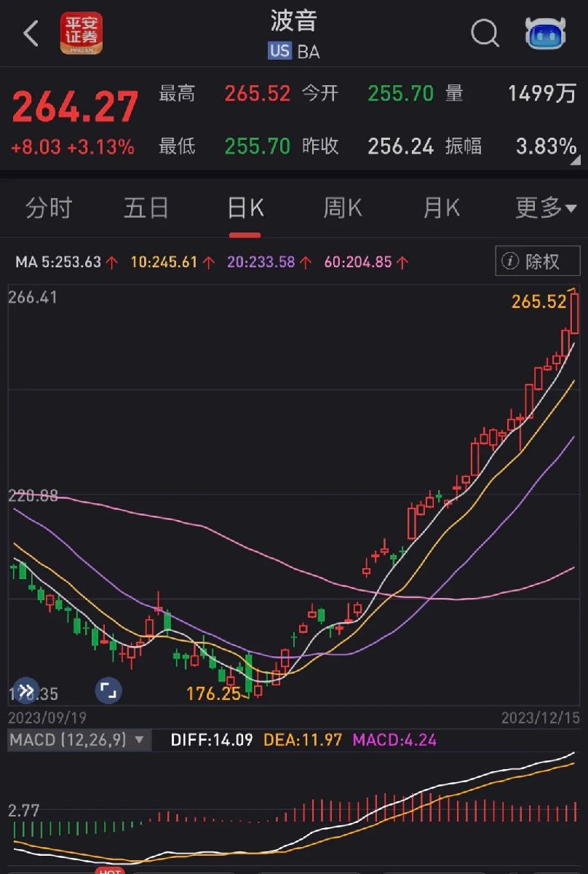This screenshot has height=874, width=588.
Task: Tap 220.88 price axis label
Action: (x=33, y=496)
